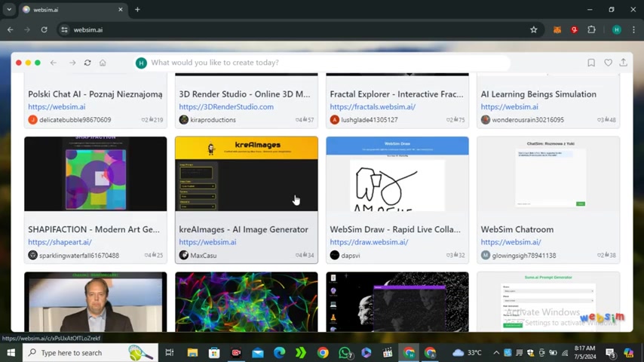Open the WebSim Draw thumbnail
Screen dimensions: 644x362
397,173
